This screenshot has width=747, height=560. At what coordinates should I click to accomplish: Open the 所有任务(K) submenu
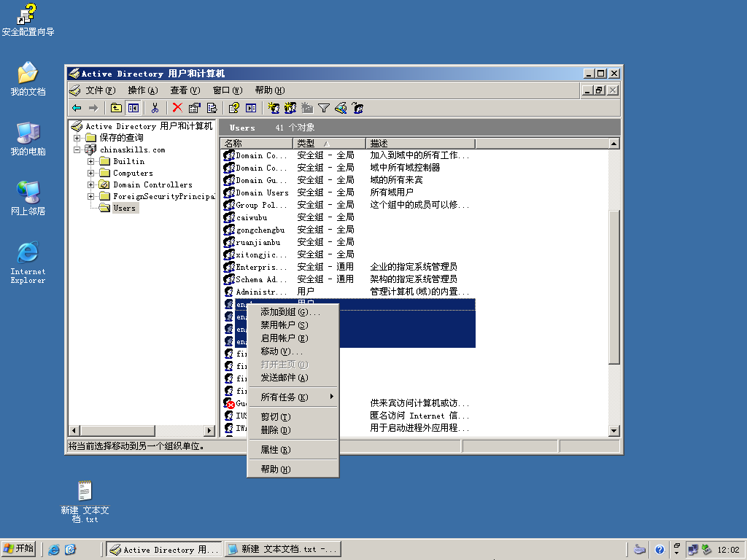coord(293,397)
